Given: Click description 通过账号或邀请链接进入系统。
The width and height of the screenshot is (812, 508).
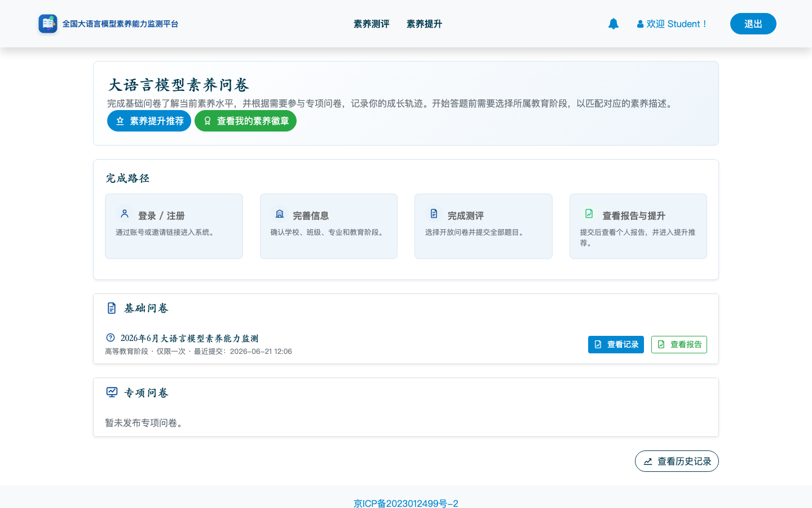Looking at the screenshot, I should [x=166, y=232].
